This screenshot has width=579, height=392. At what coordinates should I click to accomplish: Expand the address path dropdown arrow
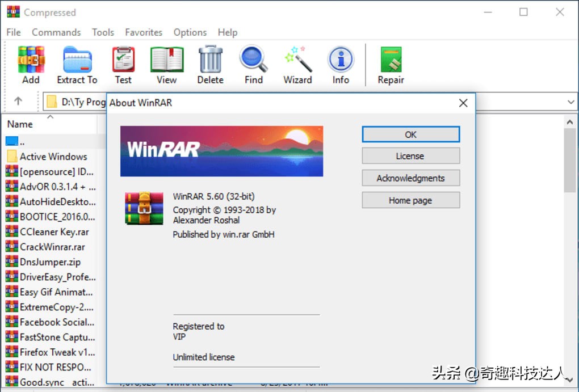[571, 102]
